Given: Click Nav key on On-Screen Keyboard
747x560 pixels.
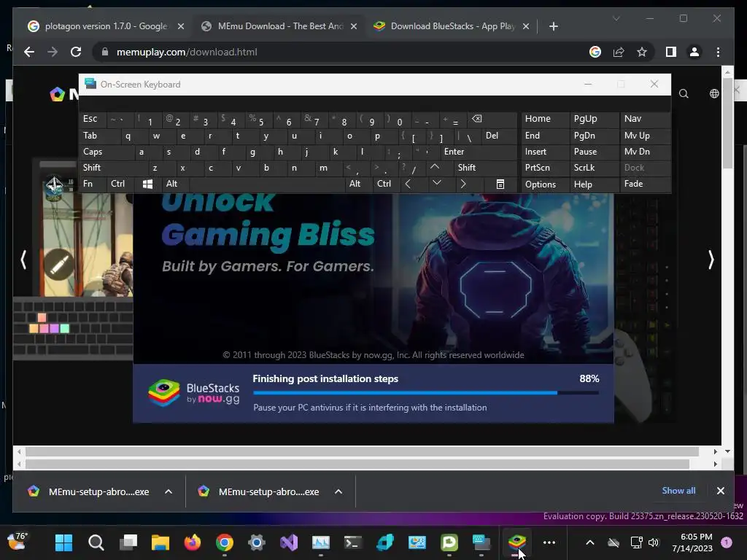Looking at the screenshot, I should tap(645, 119).
